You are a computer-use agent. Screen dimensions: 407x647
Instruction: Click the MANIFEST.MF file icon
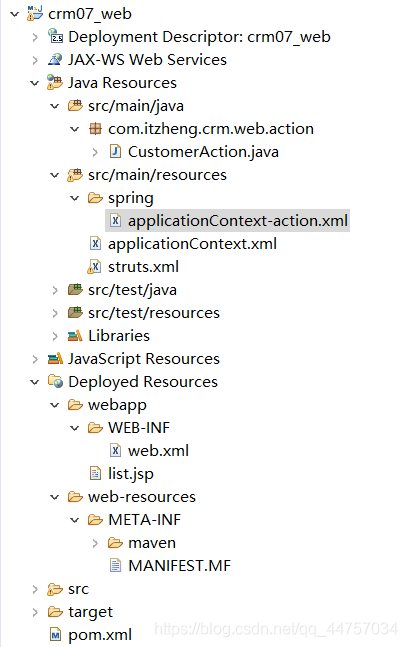pos(115,565)
